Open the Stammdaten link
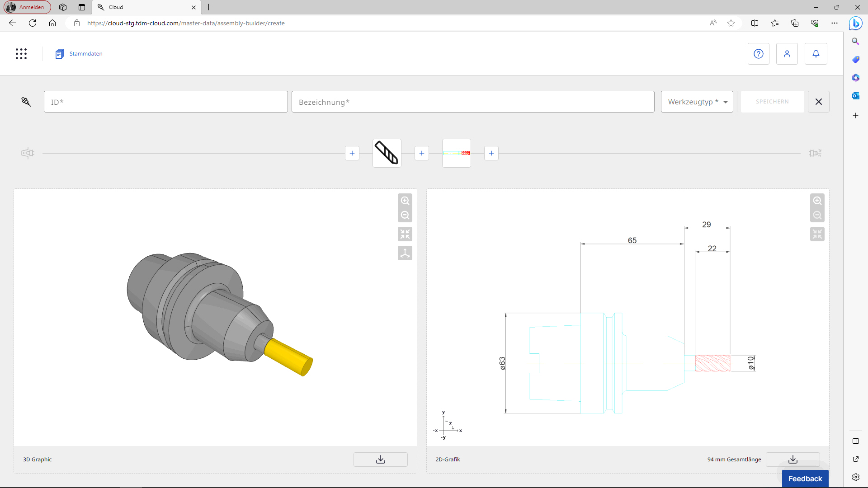Image resolution: width=868 pixels, height=488 pixels. point(86,54)
